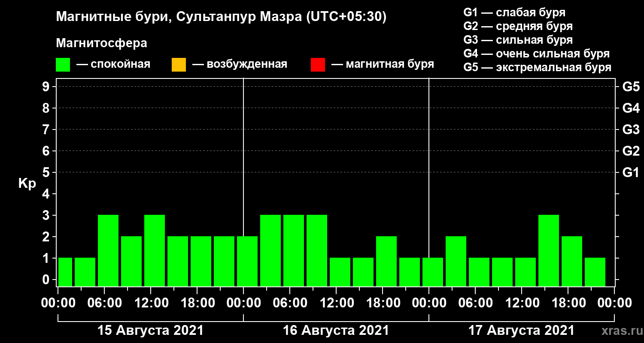
Task: Click the 'Магнитосфера' legend heading
Action: (102, 43)
